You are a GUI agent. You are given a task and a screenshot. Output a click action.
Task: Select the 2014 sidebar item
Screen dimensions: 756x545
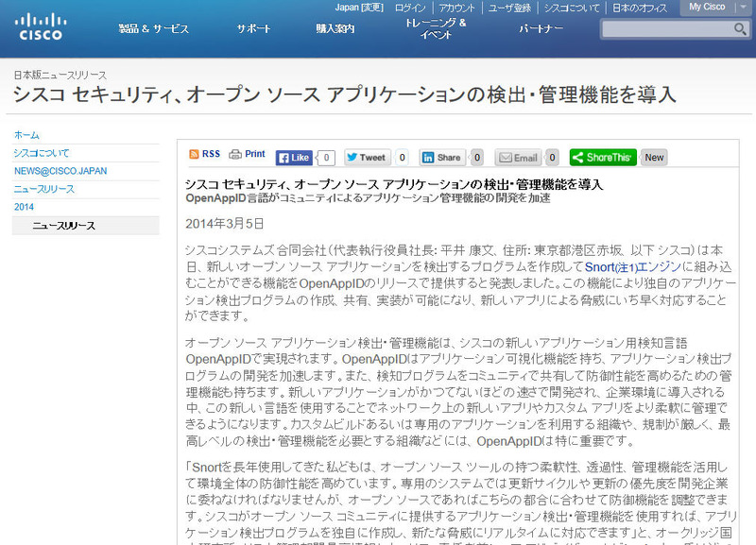[x=24, y=207]
